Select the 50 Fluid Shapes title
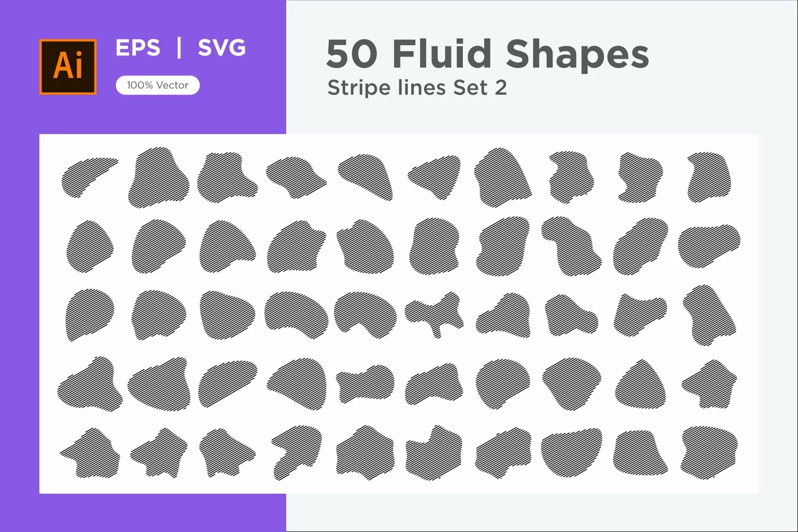This screenshot has height=532, width=798. (x=487, y=53)
